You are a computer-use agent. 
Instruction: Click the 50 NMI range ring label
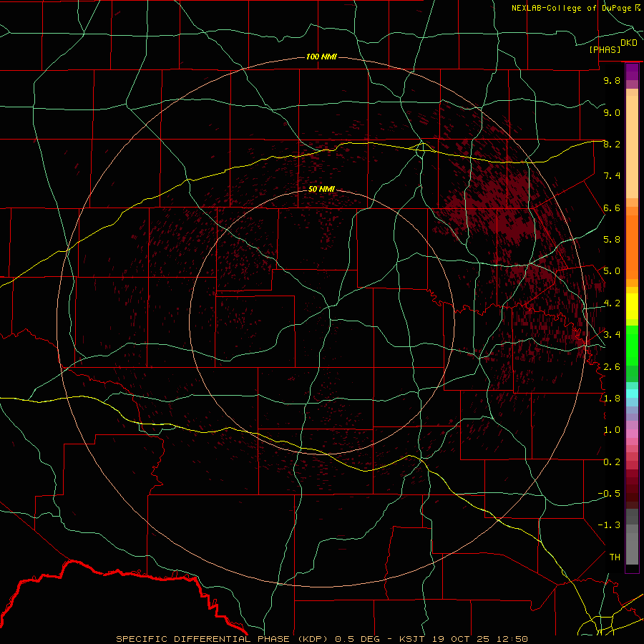click(x=321, y=189)
